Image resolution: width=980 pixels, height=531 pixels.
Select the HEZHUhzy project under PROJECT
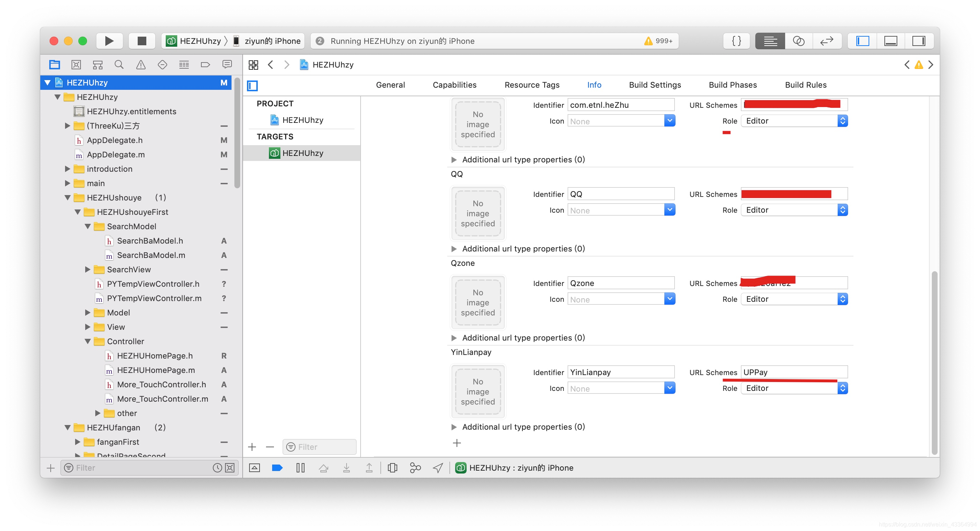click(x=302, y=120)
